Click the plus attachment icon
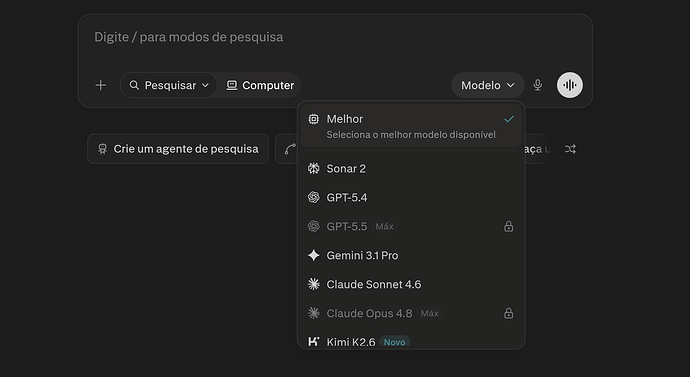This screenshot has height=377, width=690. point(101,85)
